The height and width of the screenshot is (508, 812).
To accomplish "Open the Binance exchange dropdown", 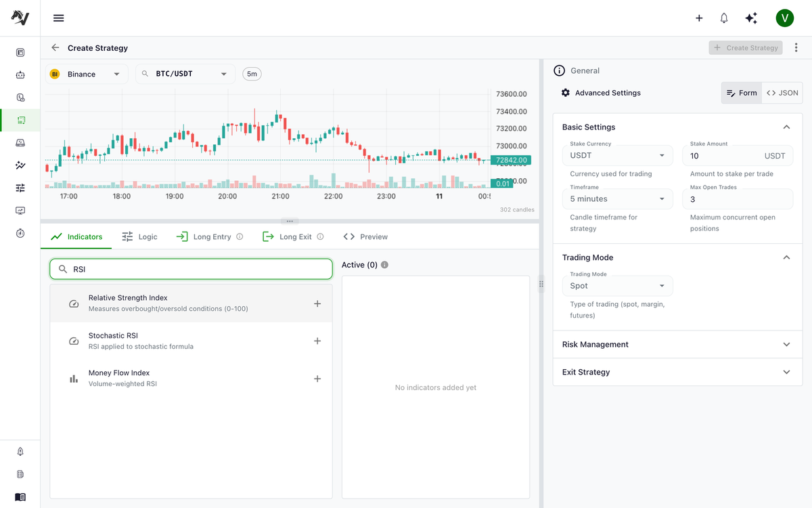I will point(87,74).
